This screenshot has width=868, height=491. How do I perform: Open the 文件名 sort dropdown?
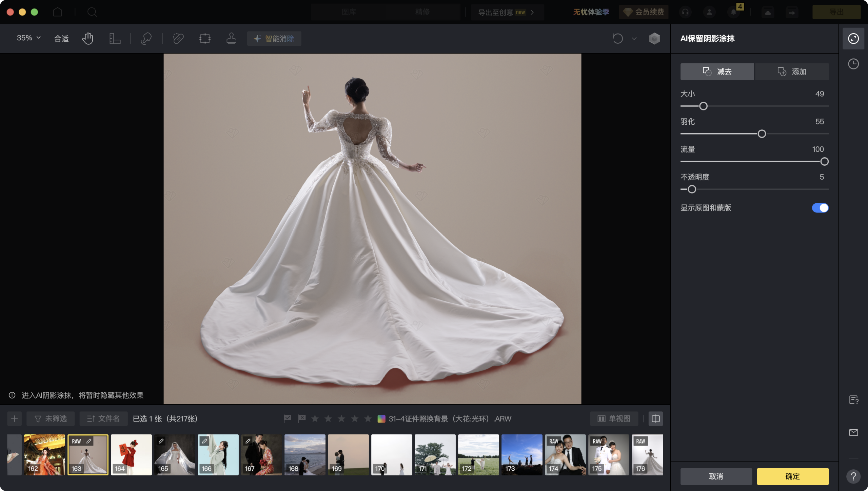103,418
